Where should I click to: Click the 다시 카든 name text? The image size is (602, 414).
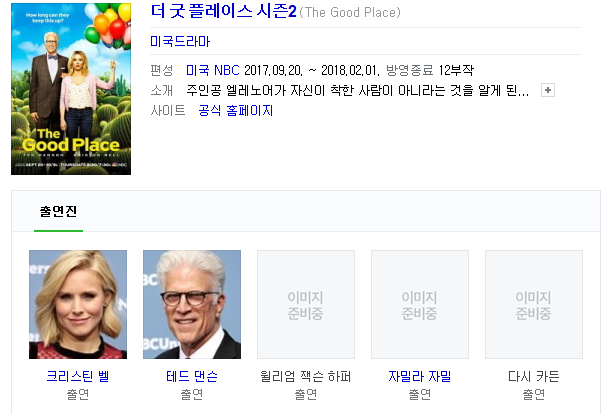(534, 376)
